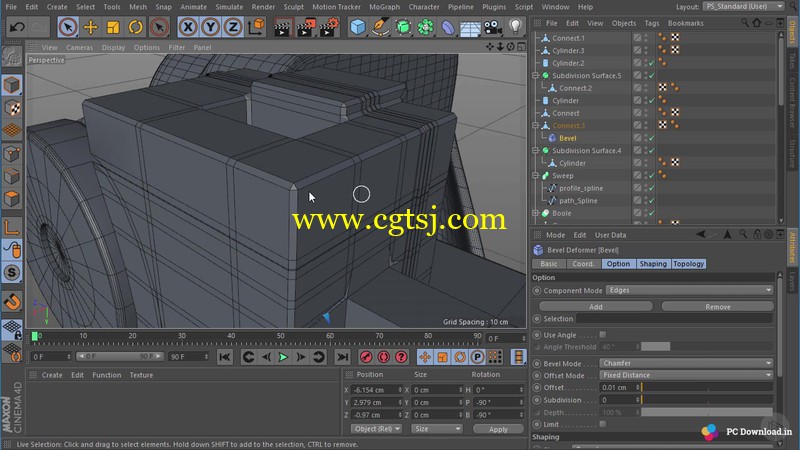Toggle the Limit checkbox
The width and height of the screenshot is (800, 450).
coord(603,424)
